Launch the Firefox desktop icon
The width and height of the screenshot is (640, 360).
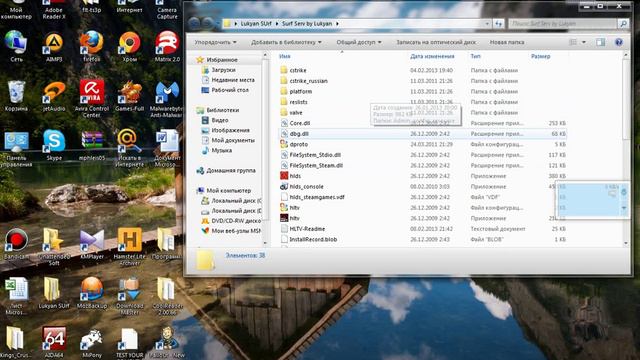point(91,46)
